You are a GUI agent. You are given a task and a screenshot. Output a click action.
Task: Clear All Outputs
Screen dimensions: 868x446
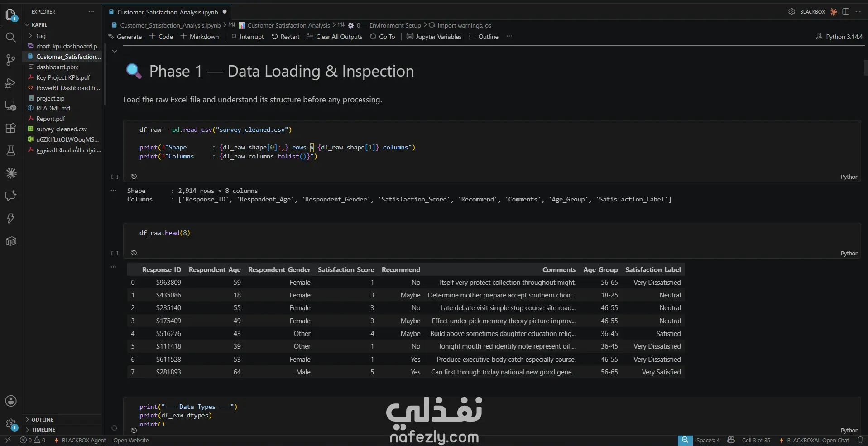[335, 37]
